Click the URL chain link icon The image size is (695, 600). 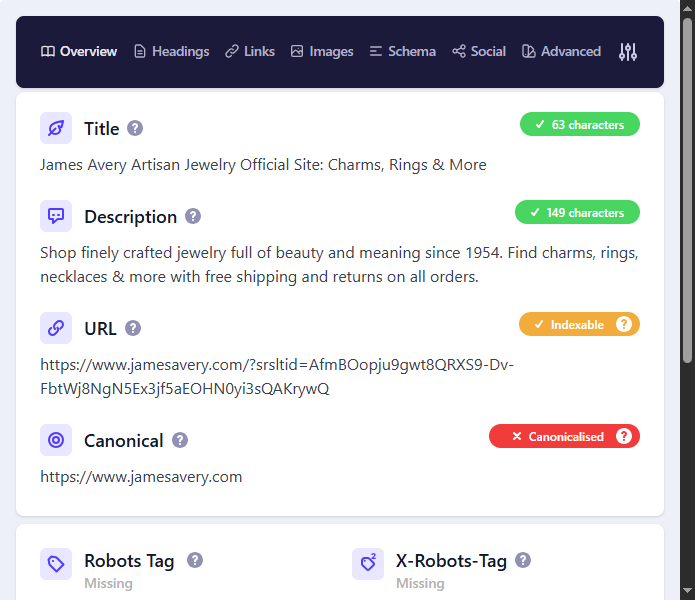(x=56, y=328)
